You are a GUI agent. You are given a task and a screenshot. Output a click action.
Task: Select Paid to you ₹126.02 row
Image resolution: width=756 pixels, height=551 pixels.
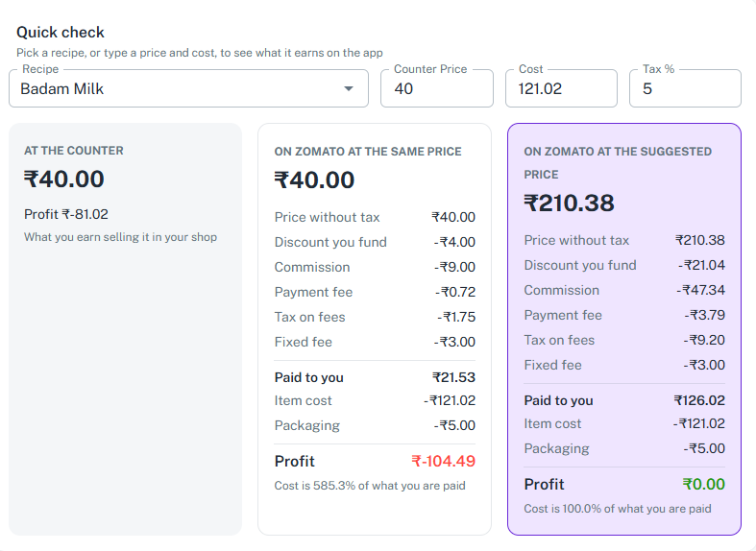click(x=624, y=400)
